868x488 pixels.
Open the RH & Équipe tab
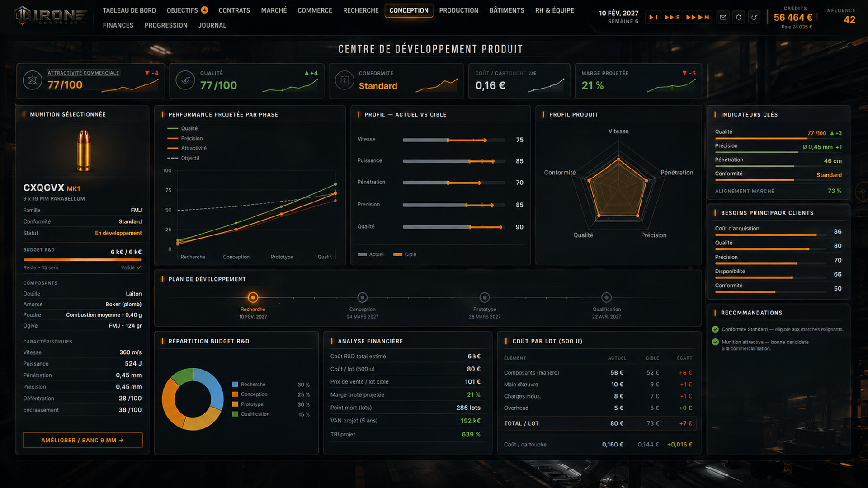(554, 10)
